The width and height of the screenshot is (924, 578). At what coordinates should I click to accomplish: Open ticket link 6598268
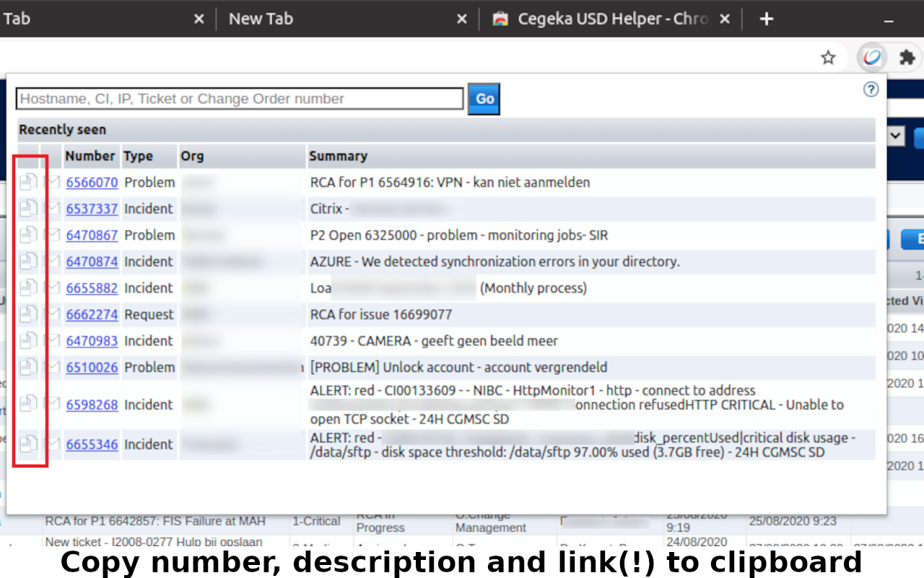(92, 405)
